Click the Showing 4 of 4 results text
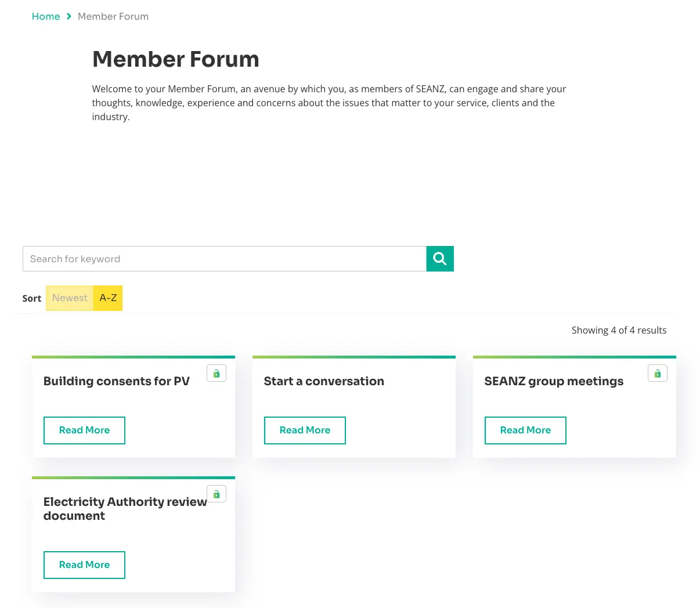The height and width of the screenshot is (608, 700). point(619,330)
